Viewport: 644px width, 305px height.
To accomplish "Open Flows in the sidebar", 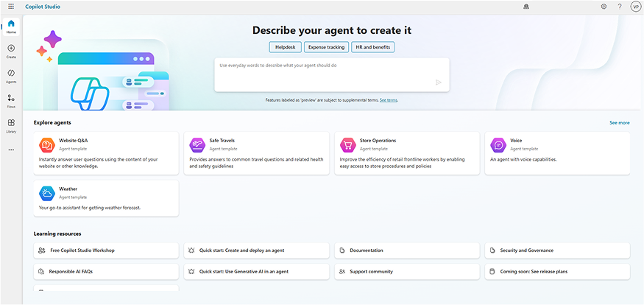I will (x=11, y=101).
